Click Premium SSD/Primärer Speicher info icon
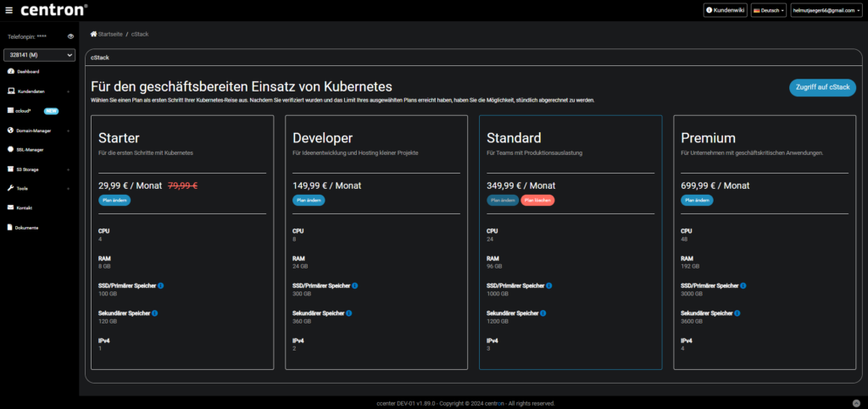The height and width of the screenshot is (409, 868). [x=743, y=285]
